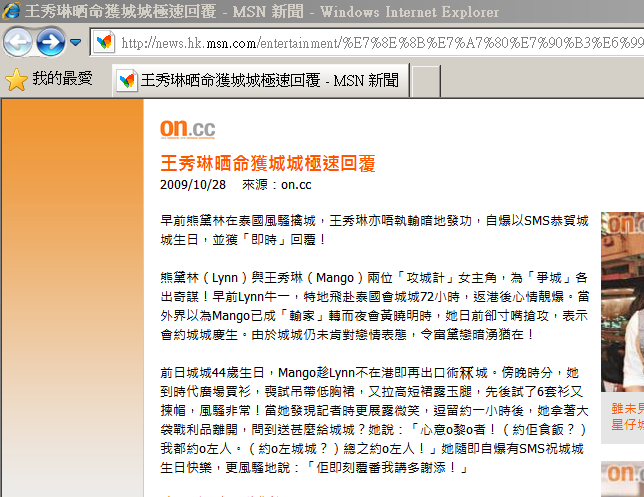
Task: Go forward with the Forward arrow button
Action: (x=51, y=42)
